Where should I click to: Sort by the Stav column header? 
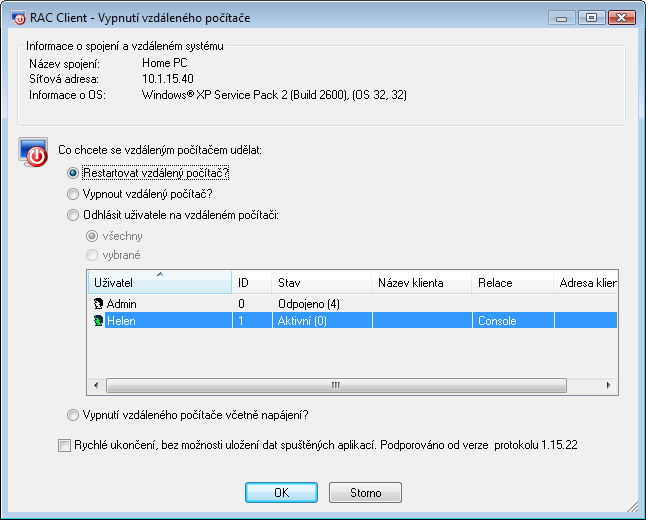click(x=321, y=282)
